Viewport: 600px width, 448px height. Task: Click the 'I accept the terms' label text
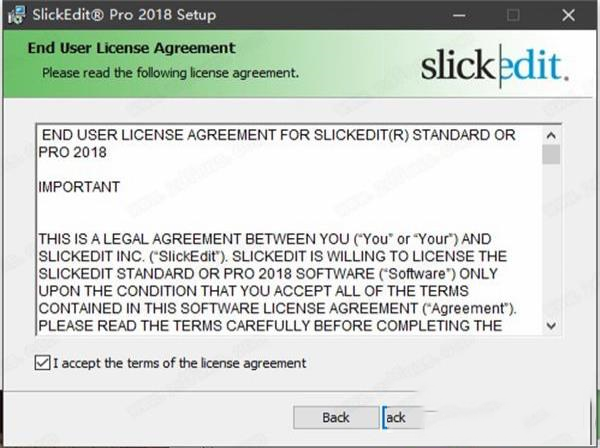tap(179, 363)
